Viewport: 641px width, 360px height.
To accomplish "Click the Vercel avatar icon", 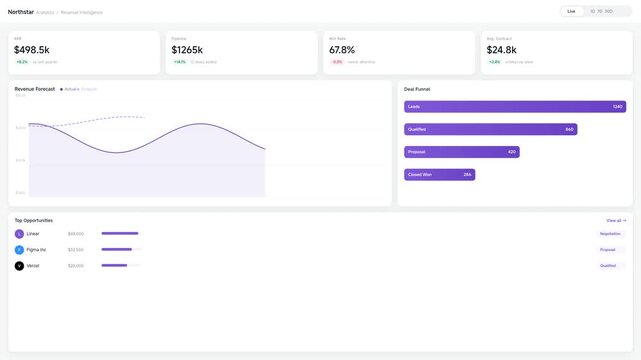I will point(19,266).
